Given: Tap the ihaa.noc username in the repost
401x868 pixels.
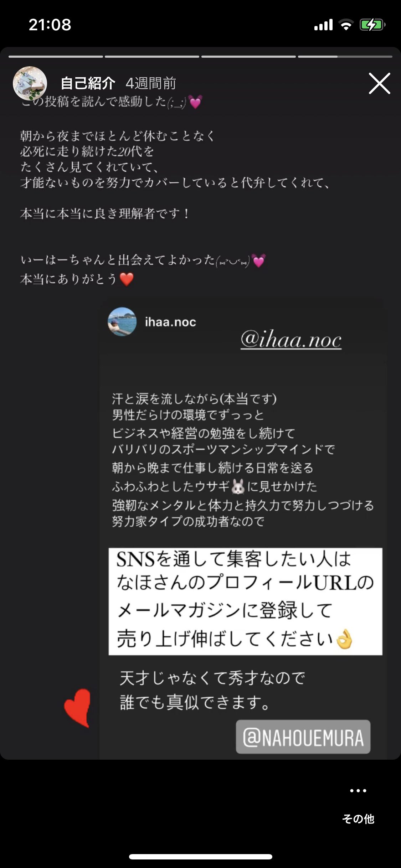Looking at the screenshot, I should tap(170, 322).
